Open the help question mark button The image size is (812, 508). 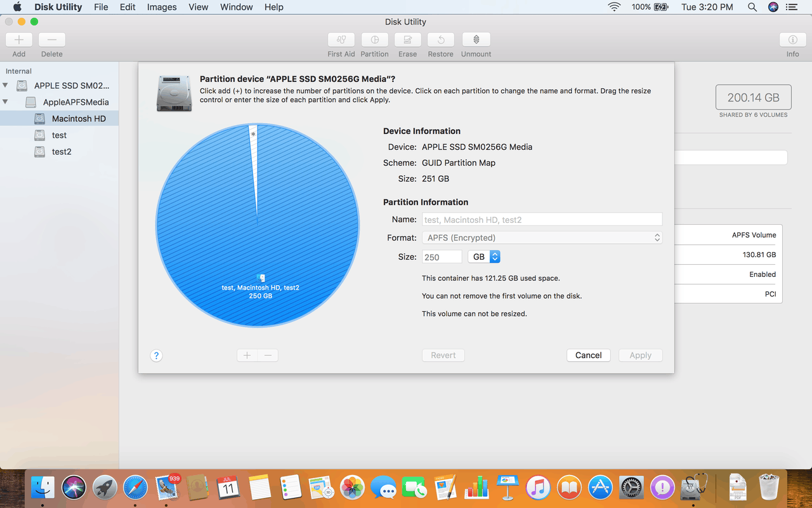pos(156,356)
